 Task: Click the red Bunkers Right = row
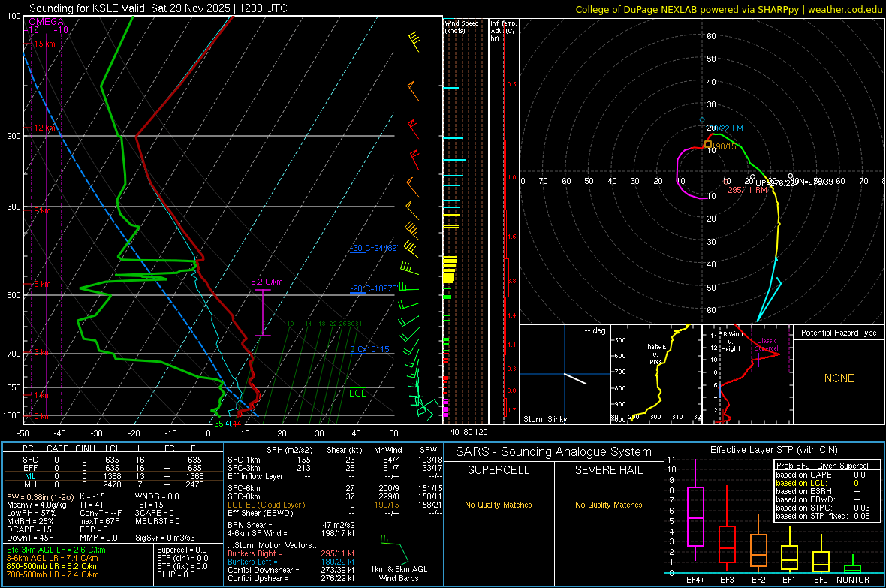click(291, 554)
